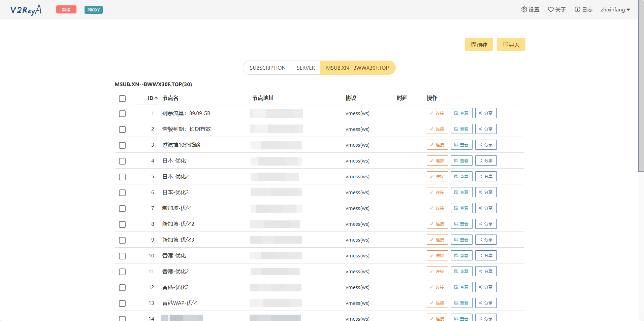The width and height of the screenshot is (644, 321).
Task: Switch to the SERVER tab
Action: tap(305, 68)
